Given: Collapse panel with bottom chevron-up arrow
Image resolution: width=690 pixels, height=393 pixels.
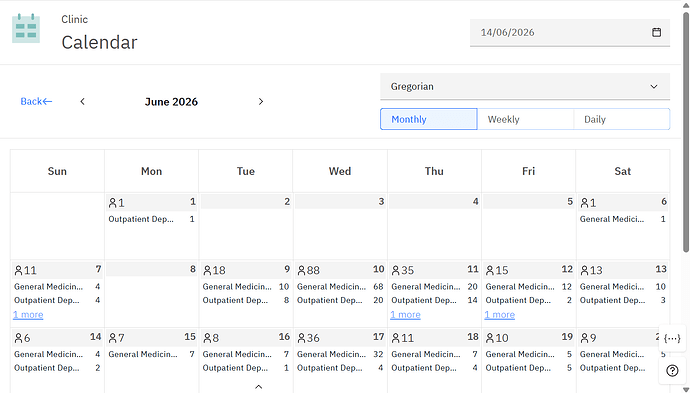Looking at the screenshot, I should [259, 387].
